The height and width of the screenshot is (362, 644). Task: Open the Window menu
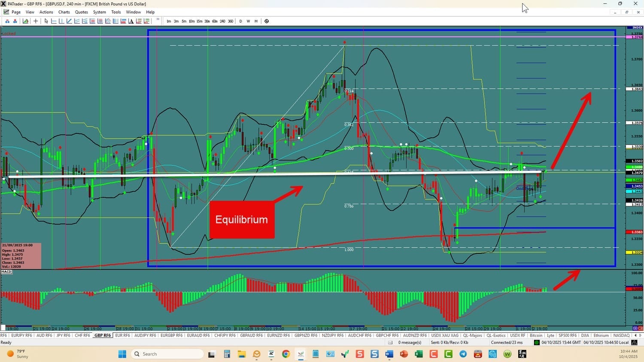pos(134,12)
